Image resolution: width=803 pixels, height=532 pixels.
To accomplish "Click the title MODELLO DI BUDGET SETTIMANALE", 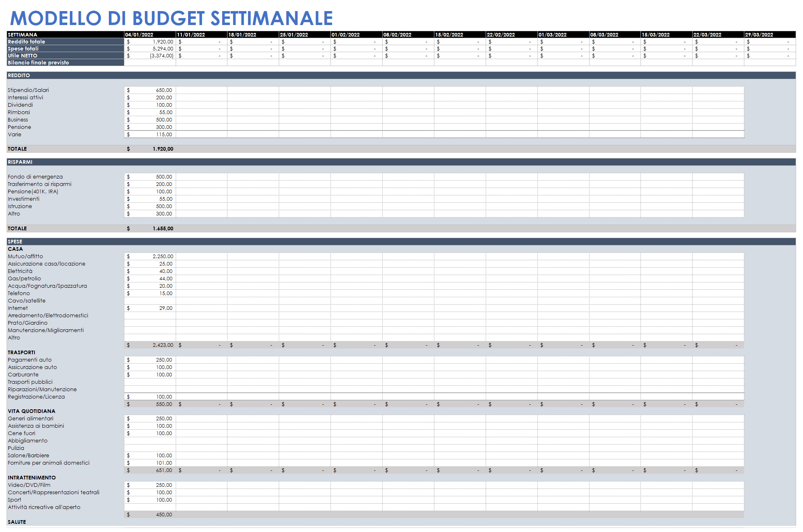I will click(171, 18).
